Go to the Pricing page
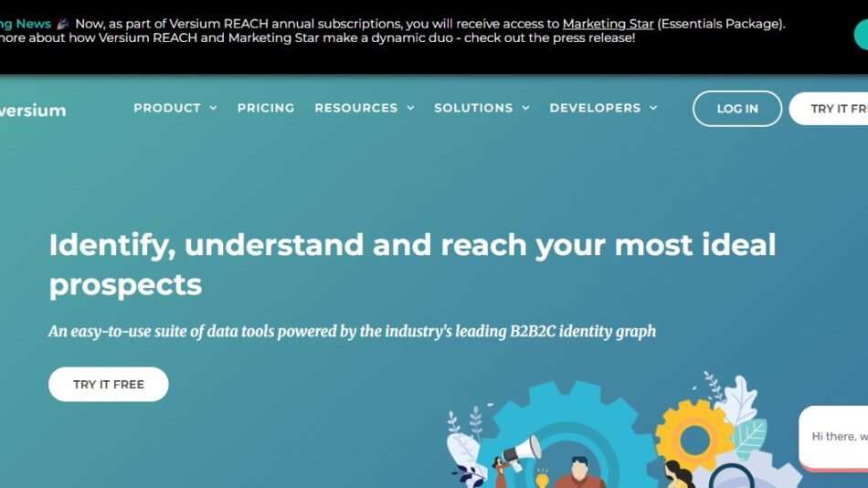The image size is (868, 488). 265,108
